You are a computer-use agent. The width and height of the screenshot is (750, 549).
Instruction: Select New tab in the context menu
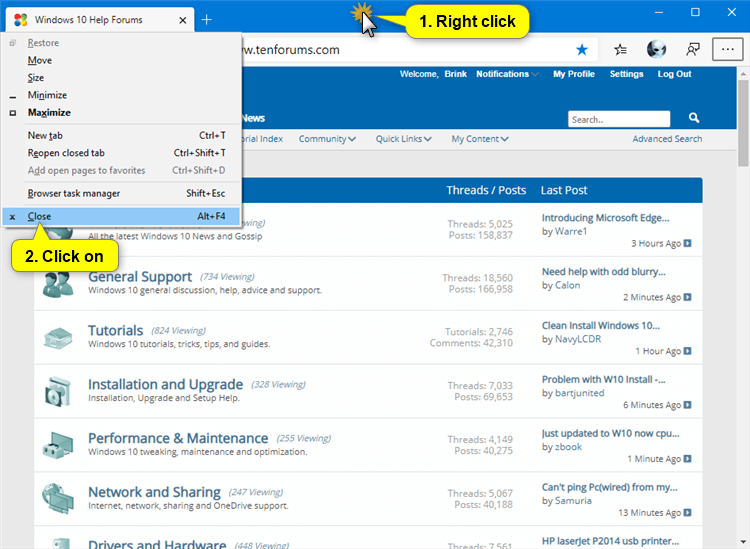click(x=121, y=135)
